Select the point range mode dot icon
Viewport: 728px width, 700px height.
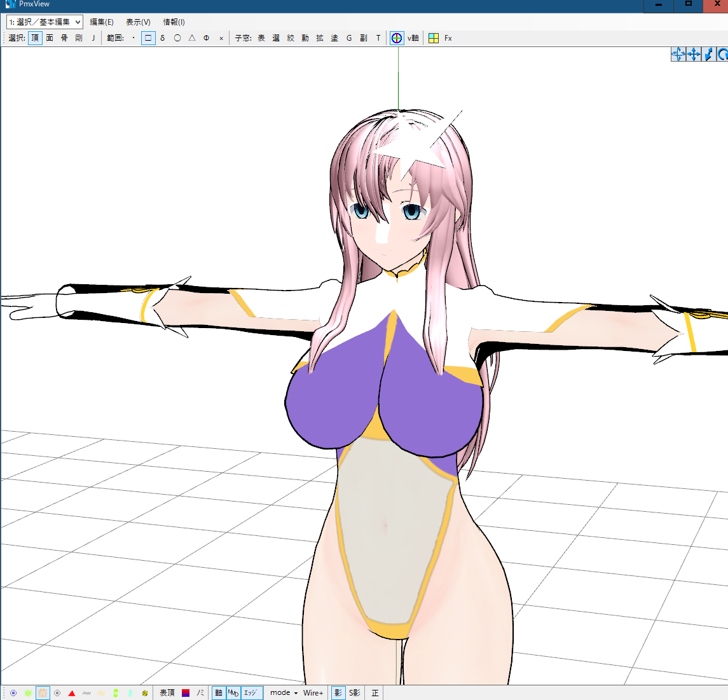pyautogui.click(x=134, y=38)
